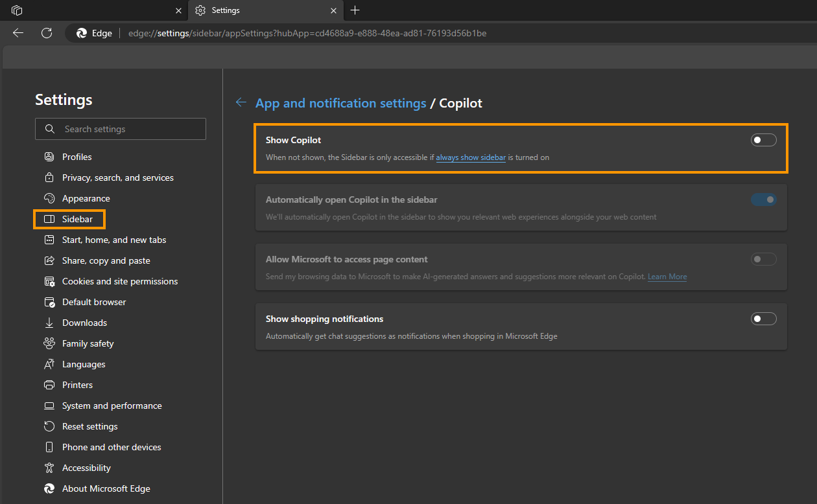Screen dimensions: 817x504
Task: Click the Printers icon
Action: tap(49, 385)
